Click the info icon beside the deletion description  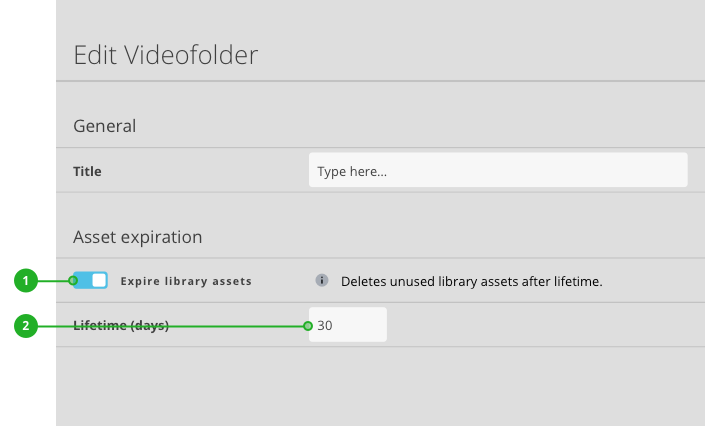click(x=322, y=281)
